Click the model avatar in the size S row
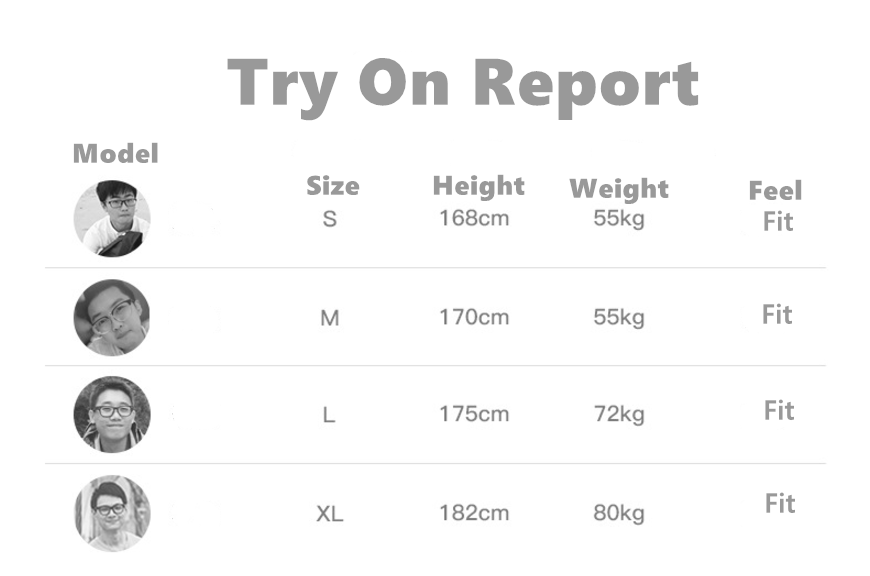 click(x=112, y=218)
